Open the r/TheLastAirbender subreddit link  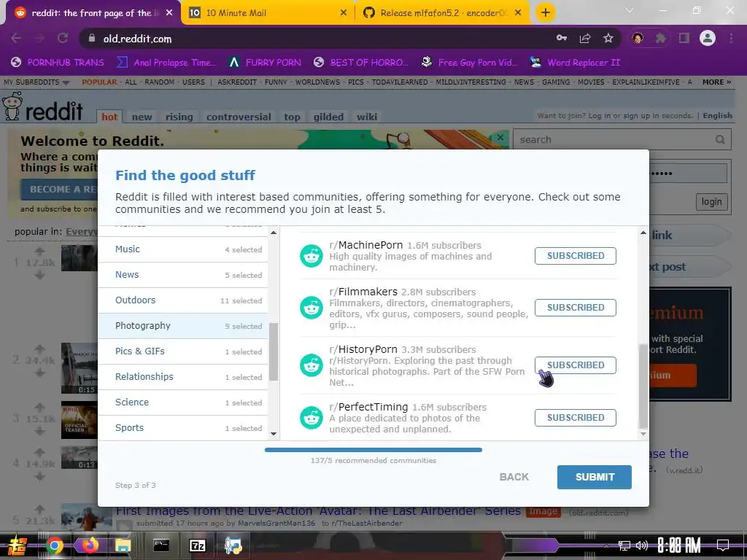365,524
